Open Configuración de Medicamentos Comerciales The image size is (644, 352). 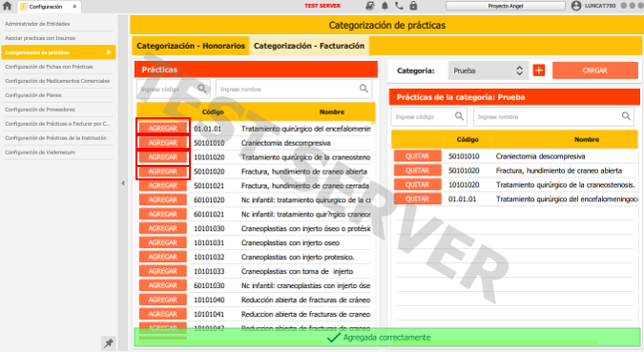(57, 81)
